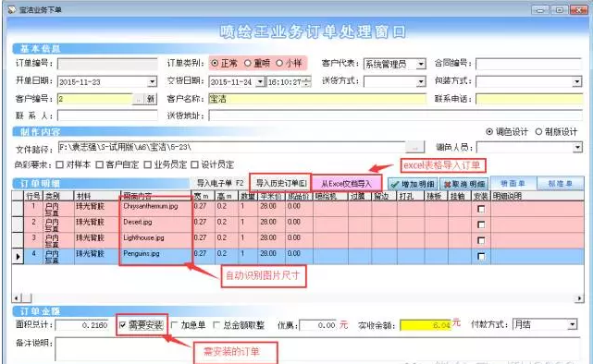Enable the 总金额取整 checkbox
The width and height of the screenshot is (593, 364).
pyautogui.click(x=216, y=324)
